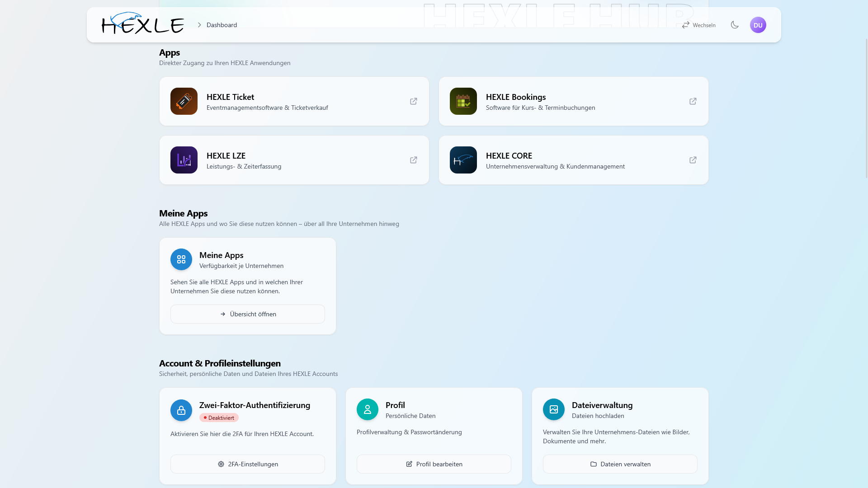This screenshot has height=488, width=868.
Task: Click 'Verfügbarkeit je Unternehmen' text
Action: click(x=241, y=266)
